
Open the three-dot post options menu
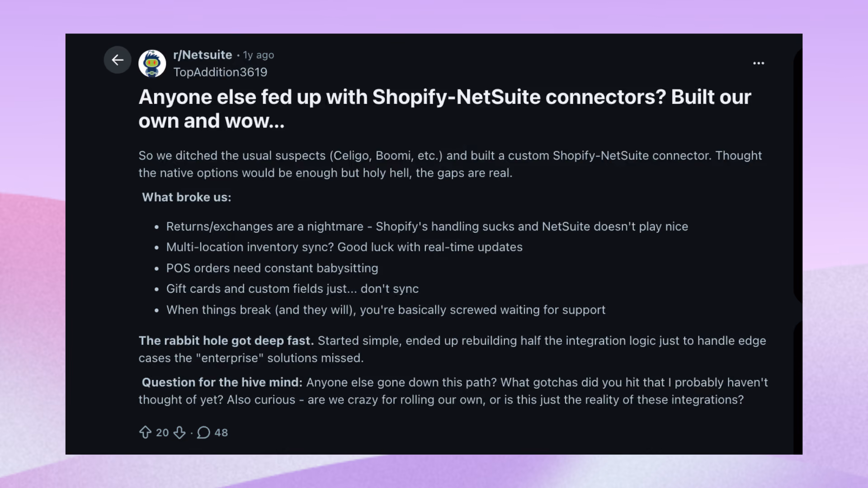[x=759, y=63]
